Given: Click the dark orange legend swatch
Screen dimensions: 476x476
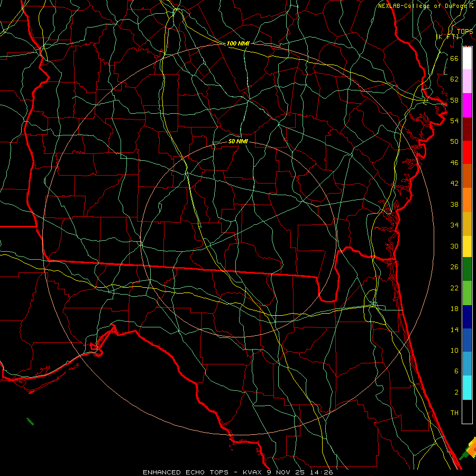Looking at the screenshot, I should [x=467, y=176].
